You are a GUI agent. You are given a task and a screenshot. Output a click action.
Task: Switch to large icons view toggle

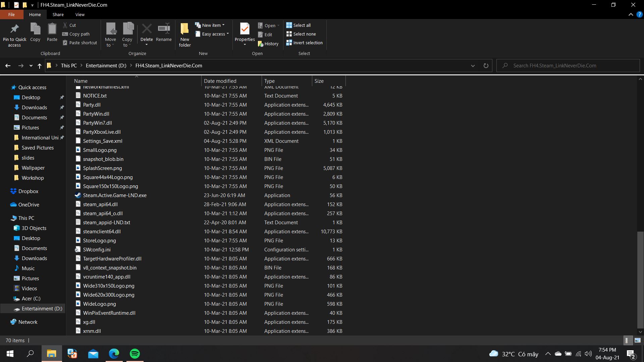pyautogui.click(x=638, y=340)
